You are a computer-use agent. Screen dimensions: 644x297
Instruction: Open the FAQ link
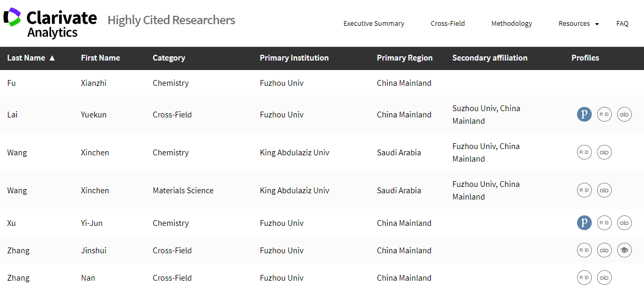click(622, 24)
